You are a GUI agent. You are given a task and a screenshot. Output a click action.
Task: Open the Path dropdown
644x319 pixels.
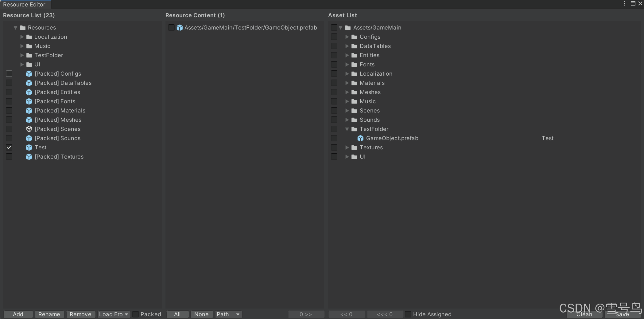[228, 314]
